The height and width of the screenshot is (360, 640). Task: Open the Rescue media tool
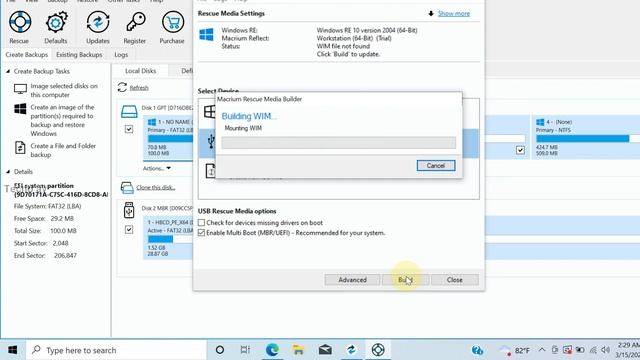[x=20, y=27]
